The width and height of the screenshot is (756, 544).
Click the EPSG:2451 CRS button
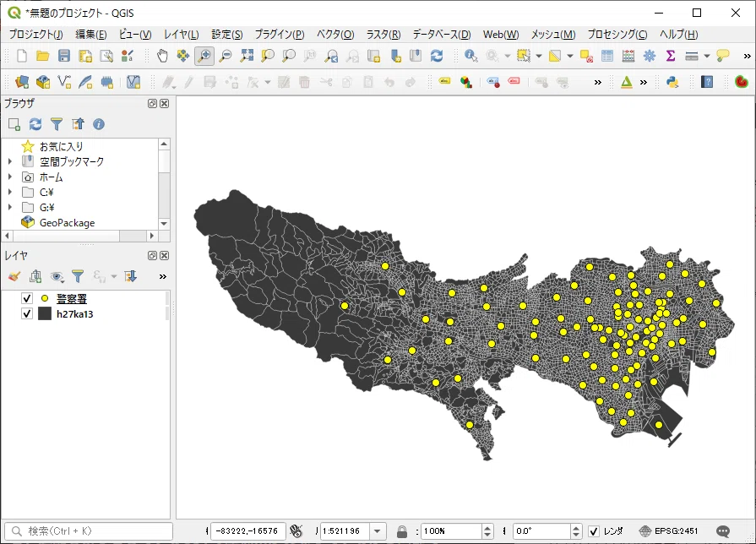click(668, 531)
